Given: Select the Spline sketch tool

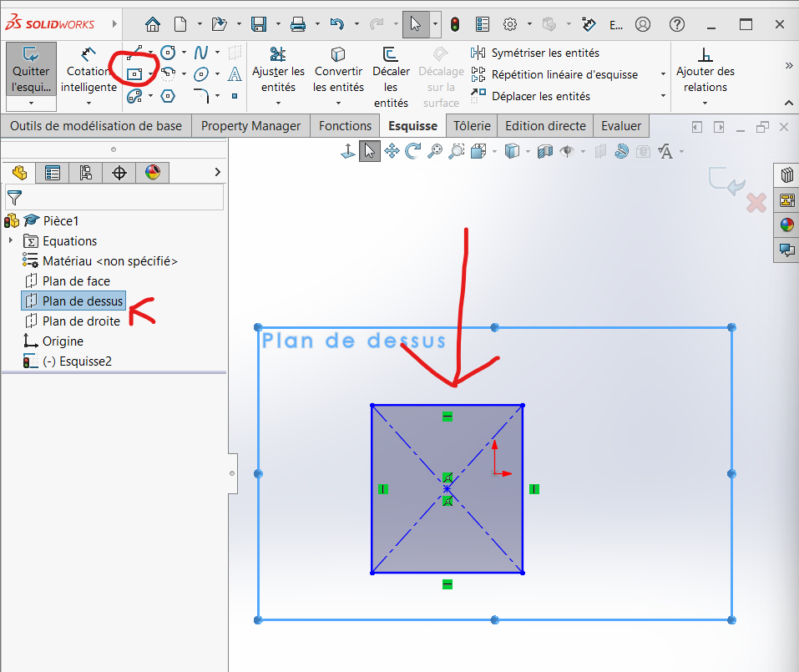Looking at the screenshot, I should click(201, 52).
